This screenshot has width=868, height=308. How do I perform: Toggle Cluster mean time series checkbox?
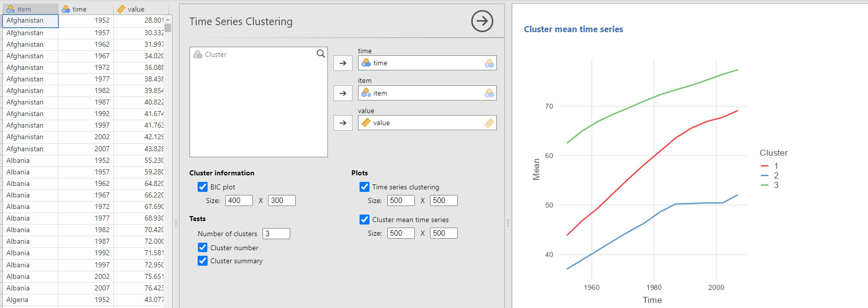click(x=365, y=220)
